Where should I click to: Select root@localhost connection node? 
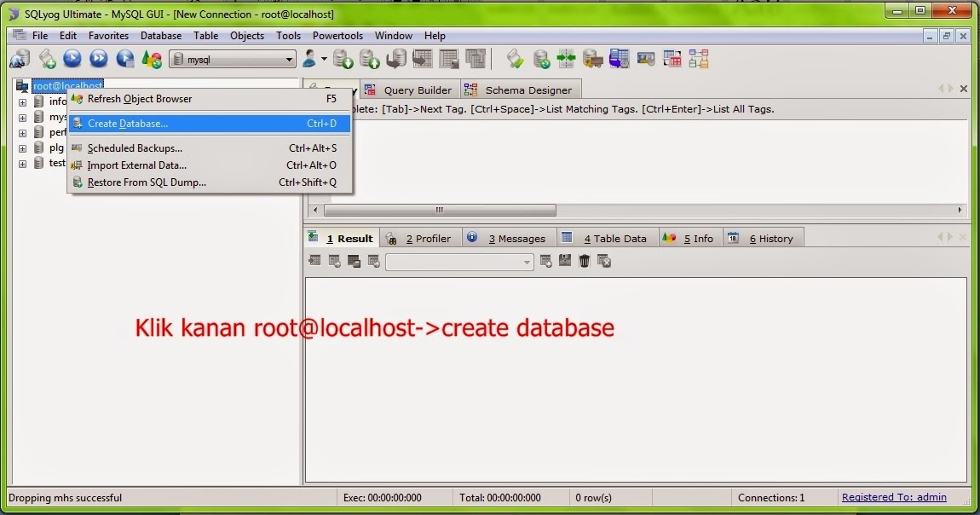(67, 85)
